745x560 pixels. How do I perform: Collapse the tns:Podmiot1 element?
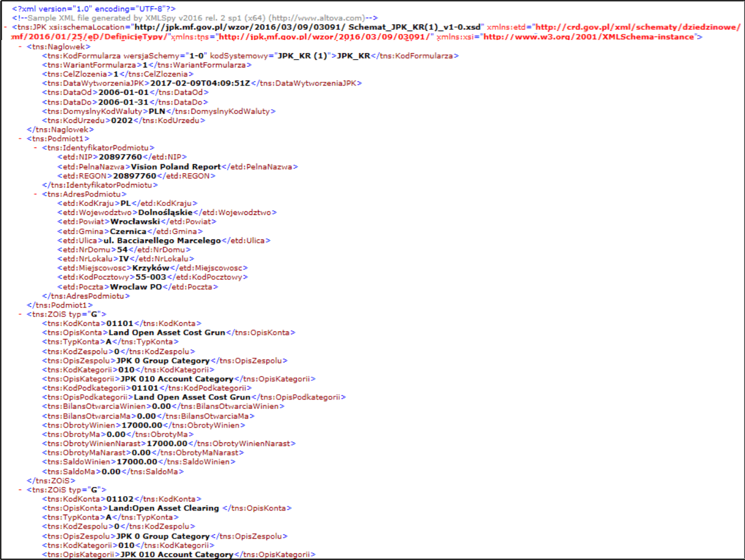tap(19, 139)
